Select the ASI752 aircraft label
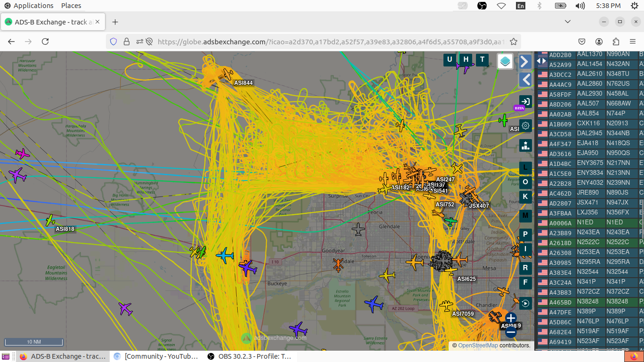 [x=445, y=205]
